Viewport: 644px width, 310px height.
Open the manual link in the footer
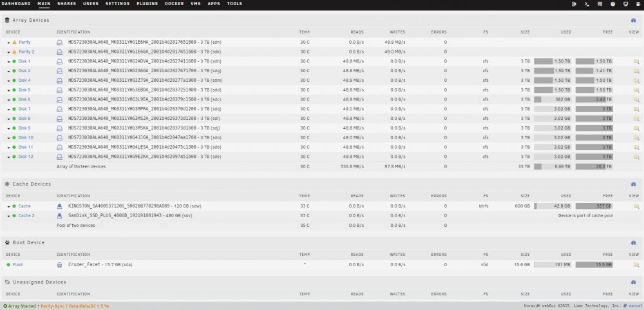(634, 306)
